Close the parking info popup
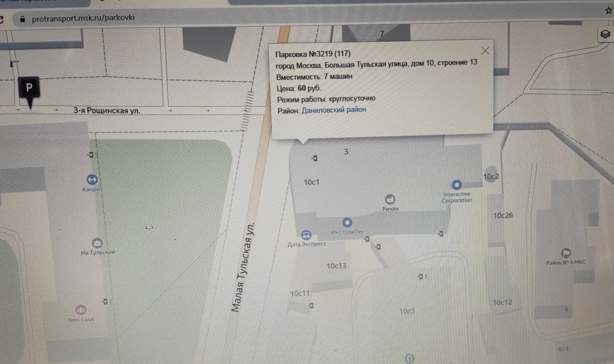 pyautogui.click(x=485, y=51)
